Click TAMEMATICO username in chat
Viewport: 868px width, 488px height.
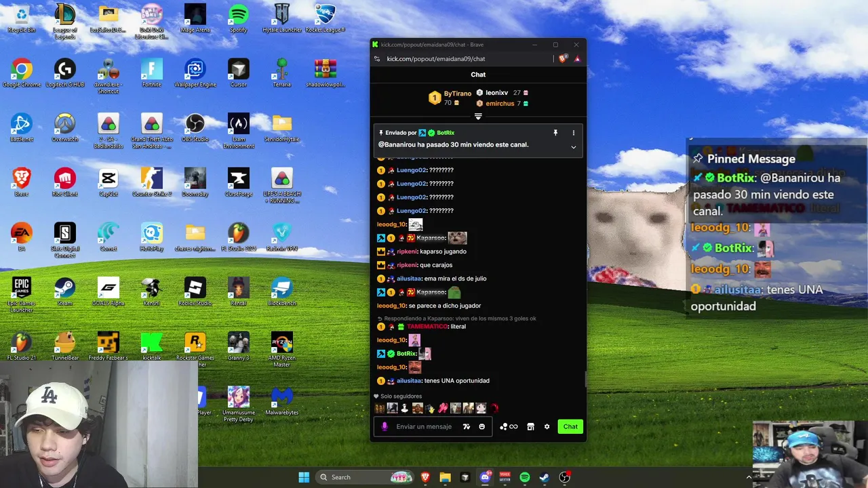pyautogui.click(x=427, y=327)
